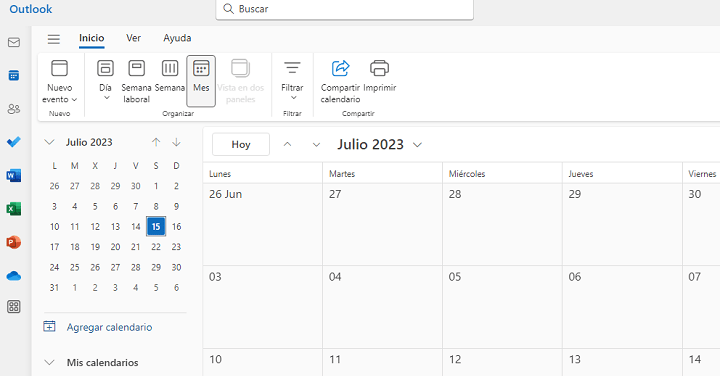The height and width of the screenshot is (376, 720).
Task: Open the Calendar app in sidebar
Action: (14, 76)
